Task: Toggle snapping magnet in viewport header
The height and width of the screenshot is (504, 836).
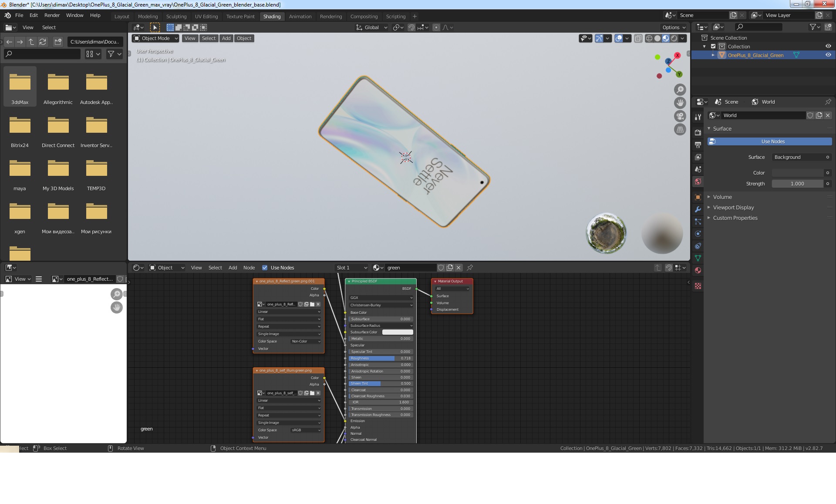Action: click(411, 27)
